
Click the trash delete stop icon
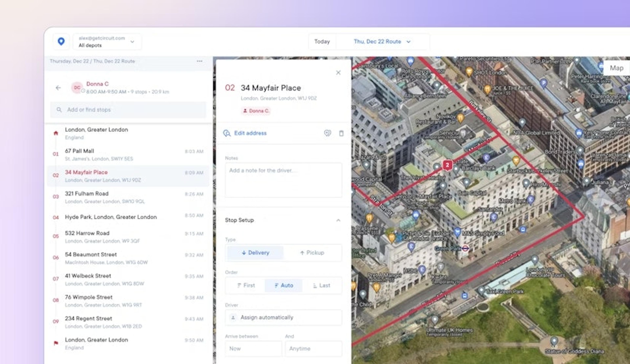[x=341, y=133]
